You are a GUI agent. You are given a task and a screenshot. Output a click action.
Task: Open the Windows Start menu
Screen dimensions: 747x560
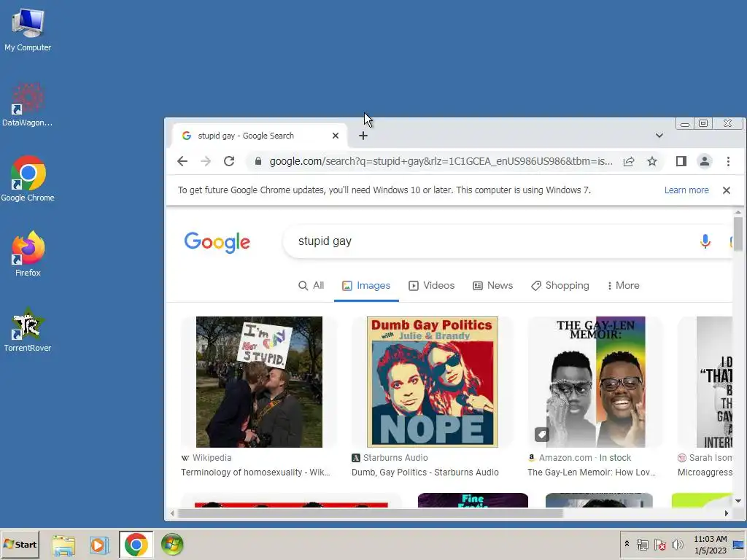[20, 544]
